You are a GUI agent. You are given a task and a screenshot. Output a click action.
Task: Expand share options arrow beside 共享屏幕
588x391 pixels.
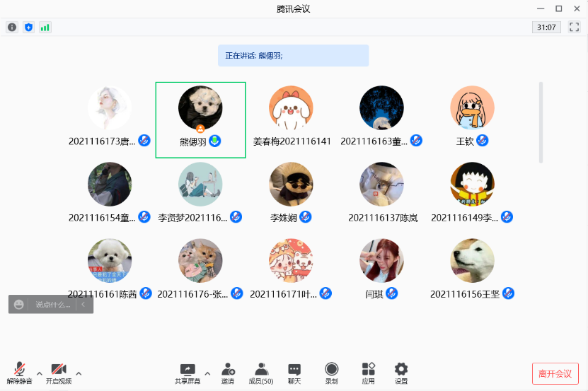click(x=207, y=373)
